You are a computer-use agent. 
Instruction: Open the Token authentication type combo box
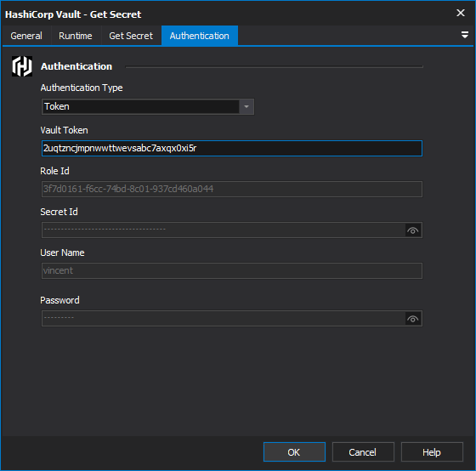tap(148, 106)
